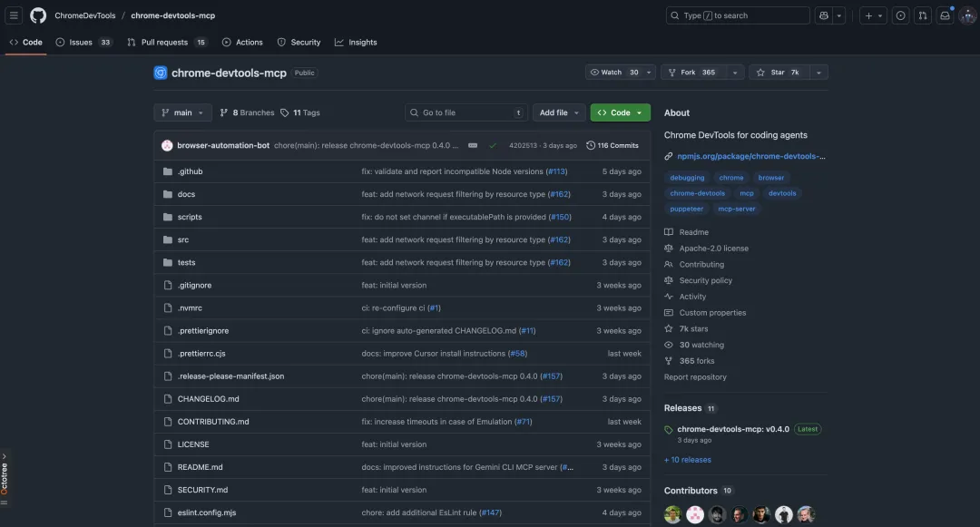Viewport: 980px width, 527px height.
Task: Open the .gitignore file icon
Action: [168, 286]
